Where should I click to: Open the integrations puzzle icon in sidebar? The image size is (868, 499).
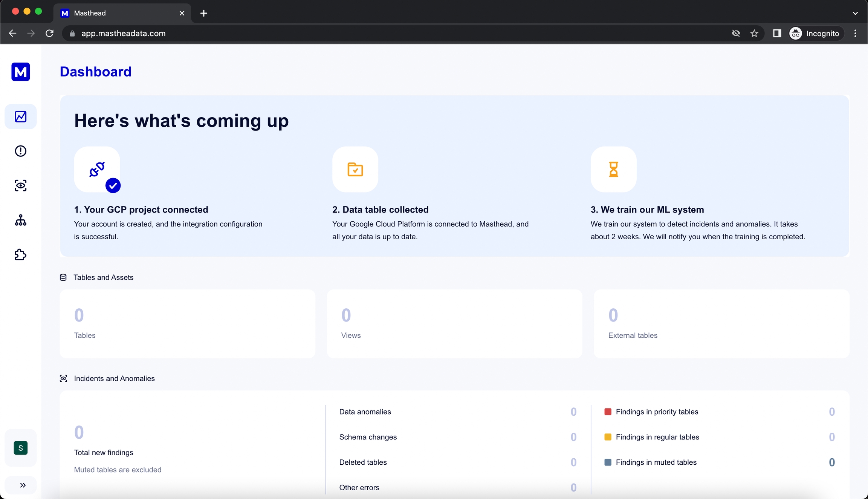tap(21, 255)
